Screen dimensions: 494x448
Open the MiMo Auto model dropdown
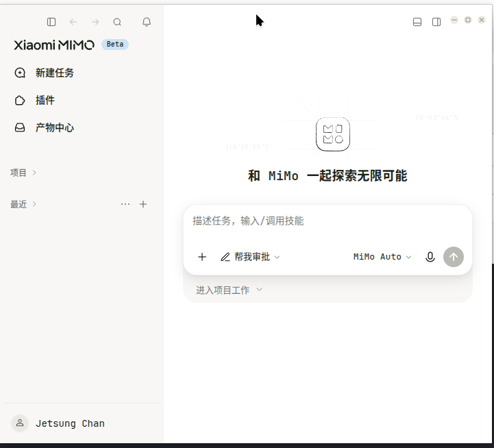[x=382, y=257]
